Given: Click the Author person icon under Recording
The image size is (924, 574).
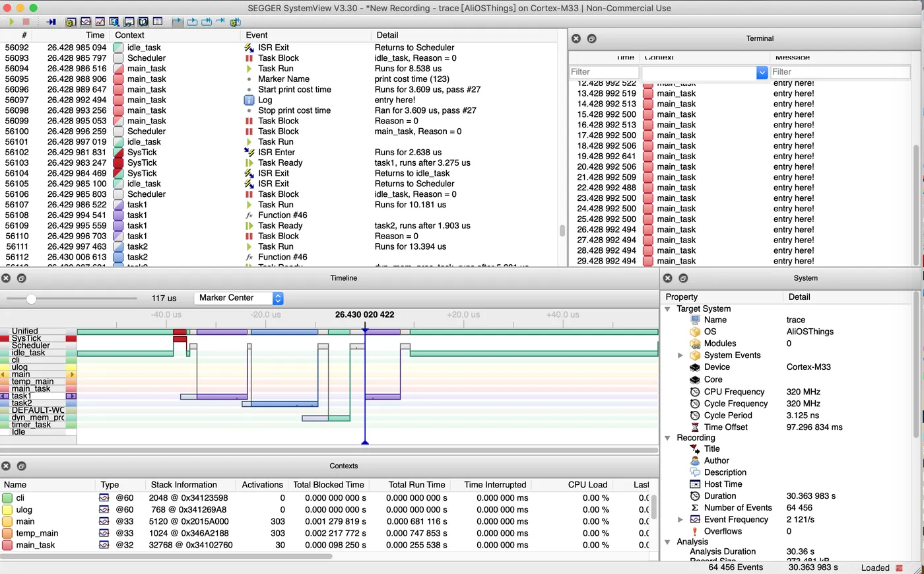Looking at the screenshot, I should [695, 460].
